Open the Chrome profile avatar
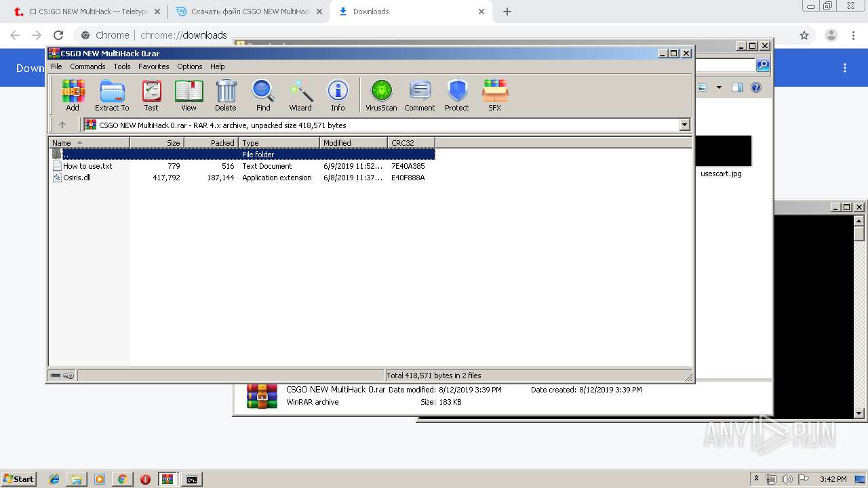This screenshot has height=488, width=868. click(831, 35)
